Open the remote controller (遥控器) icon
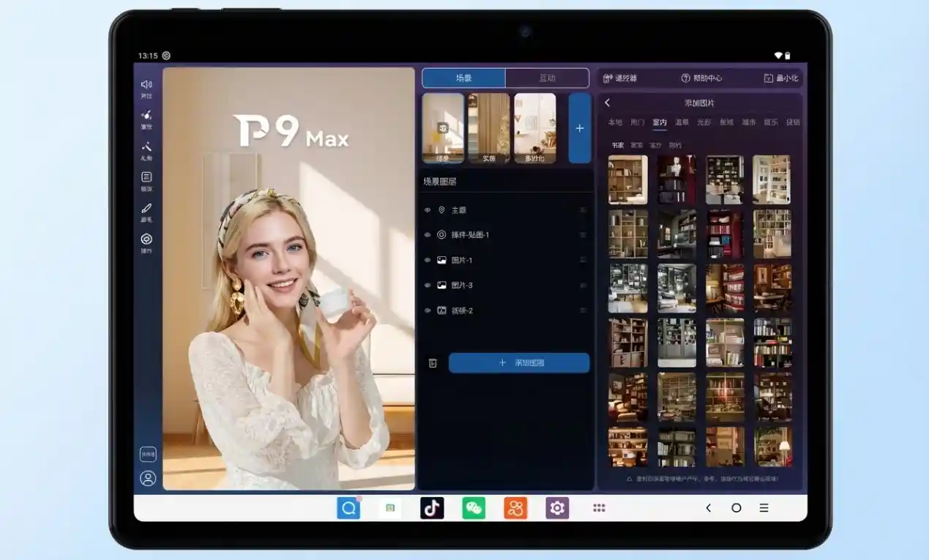The height and width of the screenshot is (560, 929). 608,78
